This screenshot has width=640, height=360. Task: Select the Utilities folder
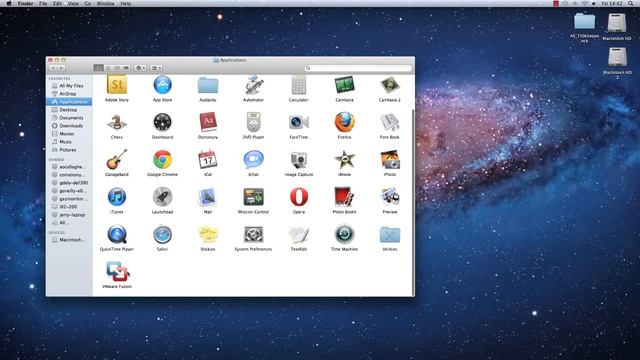390,235
